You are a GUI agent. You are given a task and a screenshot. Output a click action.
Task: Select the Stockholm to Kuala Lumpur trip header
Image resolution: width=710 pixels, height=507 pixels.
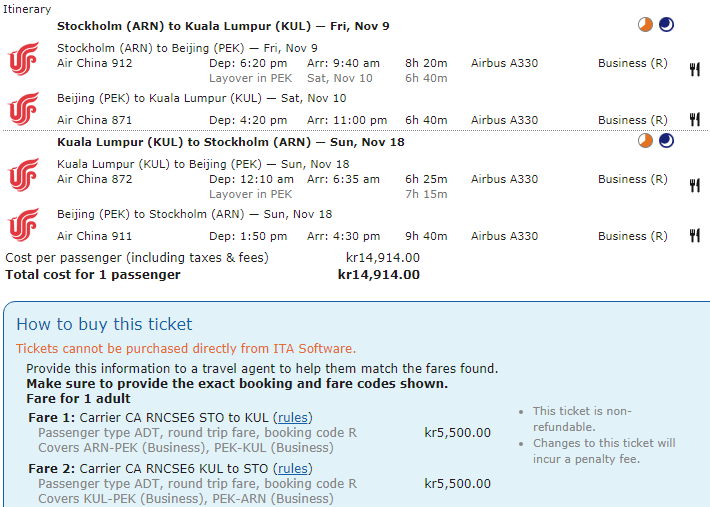224,26
